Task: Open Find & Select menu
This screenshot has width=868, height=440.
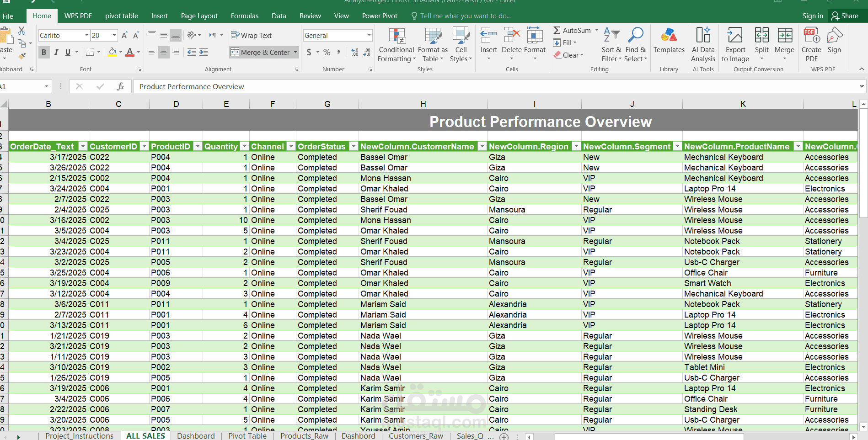Action: [x=636, y=45]
